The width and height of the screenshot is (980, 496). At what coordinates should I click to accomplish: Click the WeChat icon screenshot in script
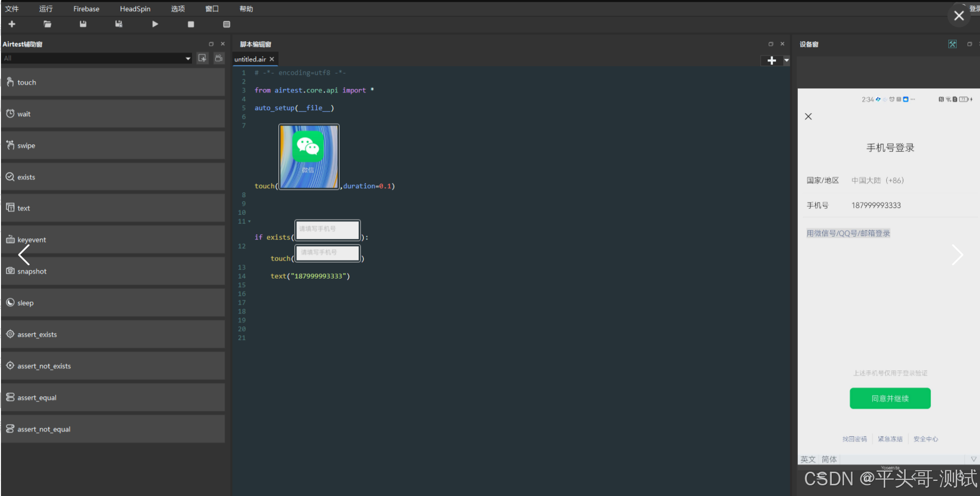[309, 156]
